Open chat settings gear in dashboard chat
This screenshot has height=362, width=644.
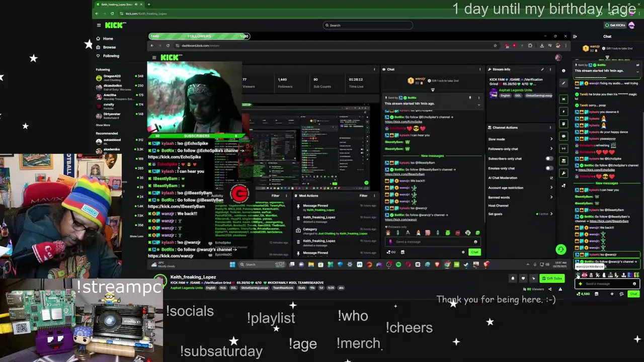(463, 252)
